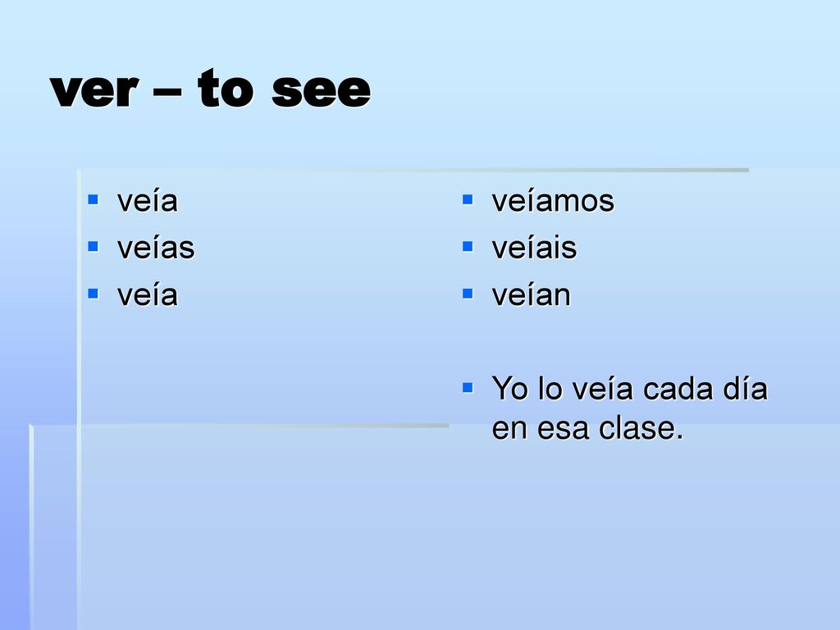Select the word "veías" in left column
840x630 pixels.
click(156, 248)
